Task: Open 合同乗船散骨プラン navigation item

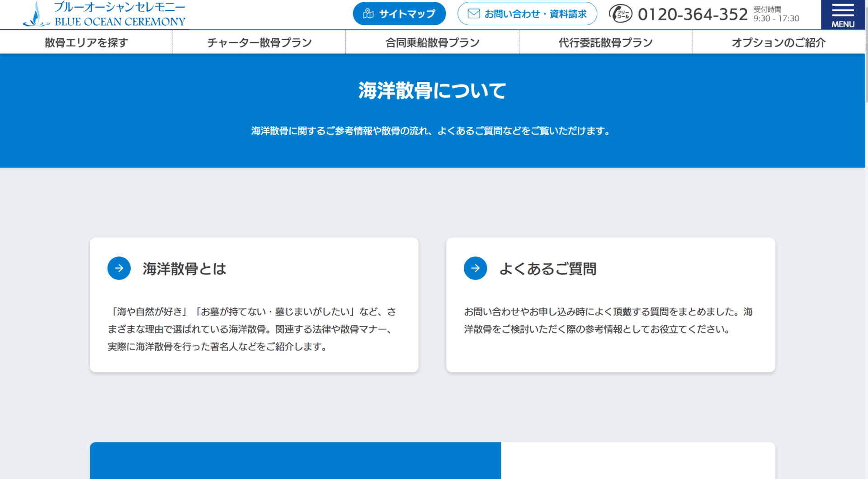Action: [432, 43]
